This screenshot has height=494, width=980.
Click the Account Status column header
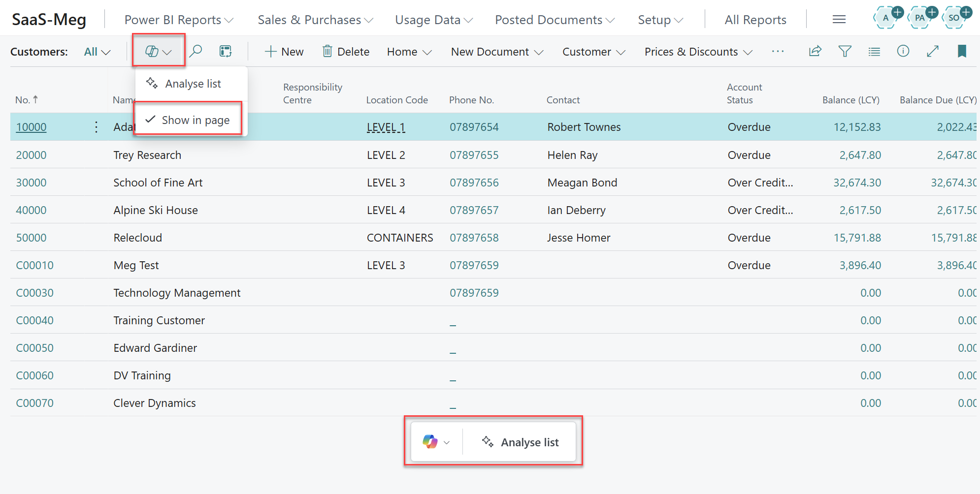pos(744,93)
